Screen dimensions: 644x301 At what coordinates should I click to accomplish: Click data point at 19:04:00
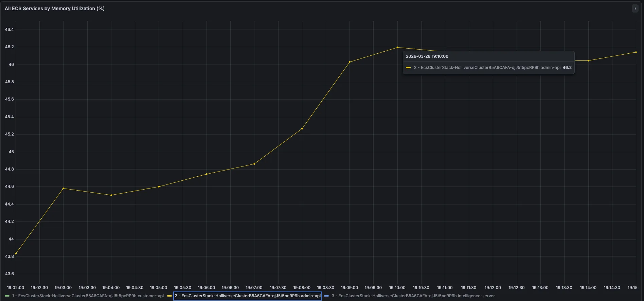pos(111,195)
